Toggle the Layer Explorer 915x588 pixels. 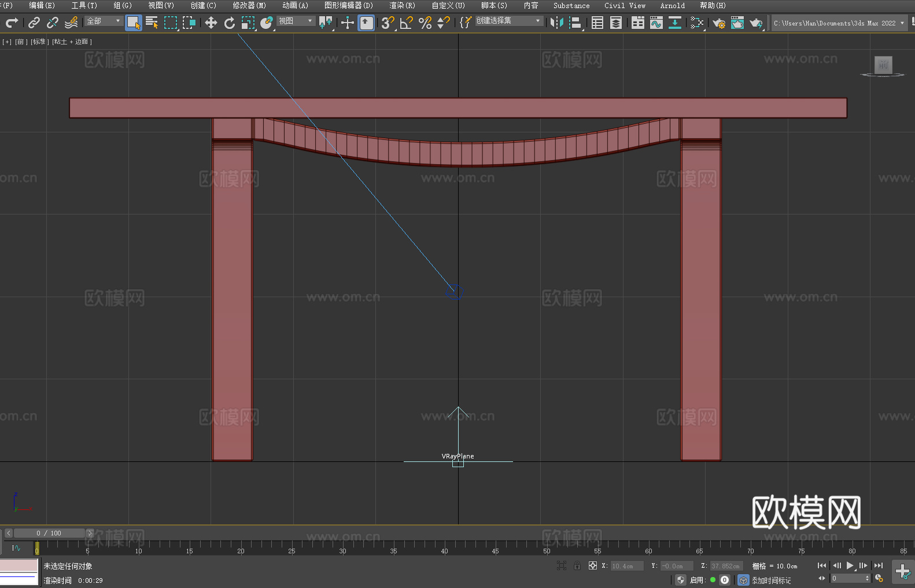(x=616, y=23)
